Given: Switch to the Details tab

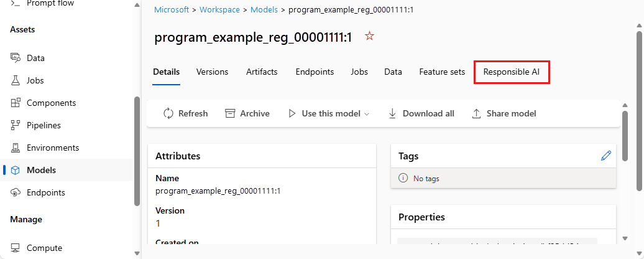Looking at the screenshot, I should coord(167,72).
